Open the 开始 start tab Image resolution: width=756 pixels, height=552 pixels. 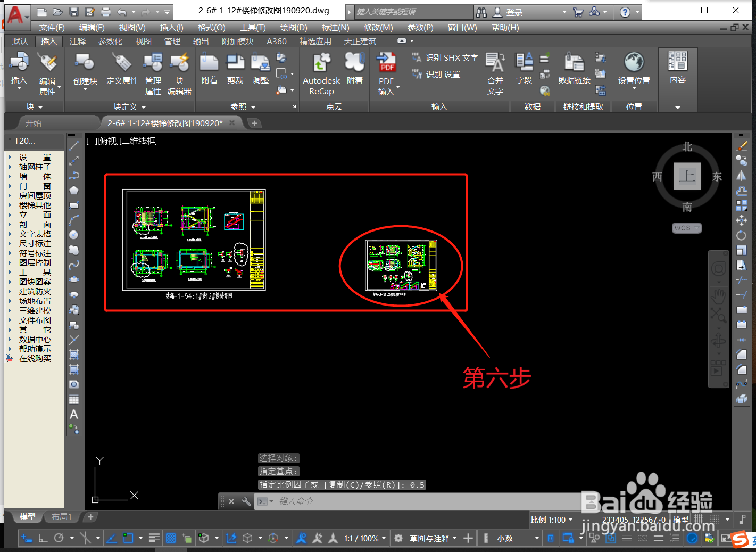pos(34,123)
